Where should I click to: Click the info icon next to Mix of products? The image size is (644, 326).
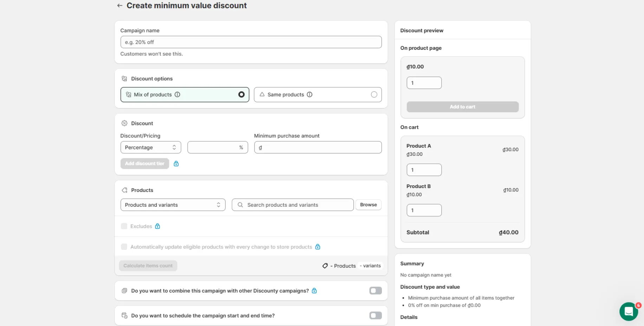coord(177,94)
